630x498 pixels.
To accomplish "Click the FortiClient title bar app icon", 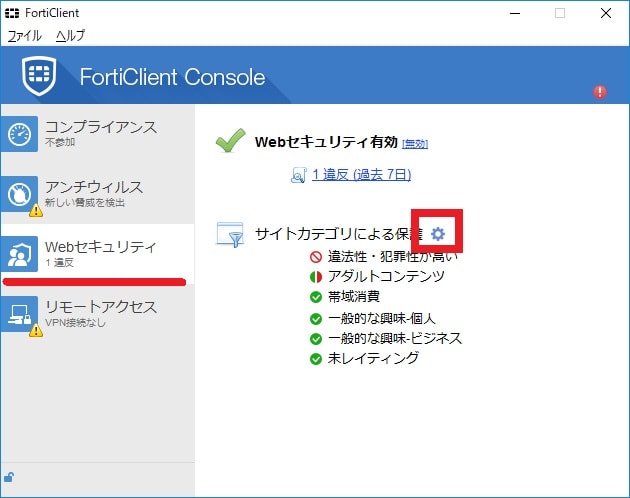I will pyautogui.click(x=12, y=13).
